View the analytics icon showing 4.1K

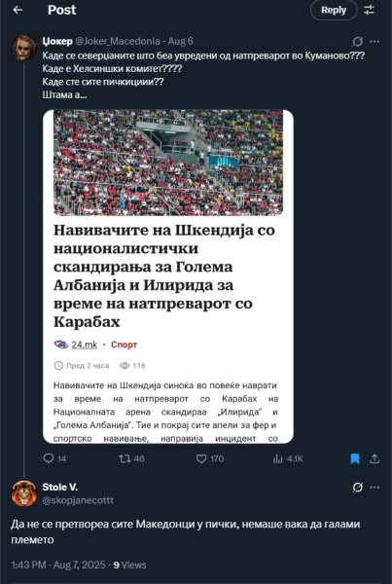pyautogui.click(x=288, y=458)
